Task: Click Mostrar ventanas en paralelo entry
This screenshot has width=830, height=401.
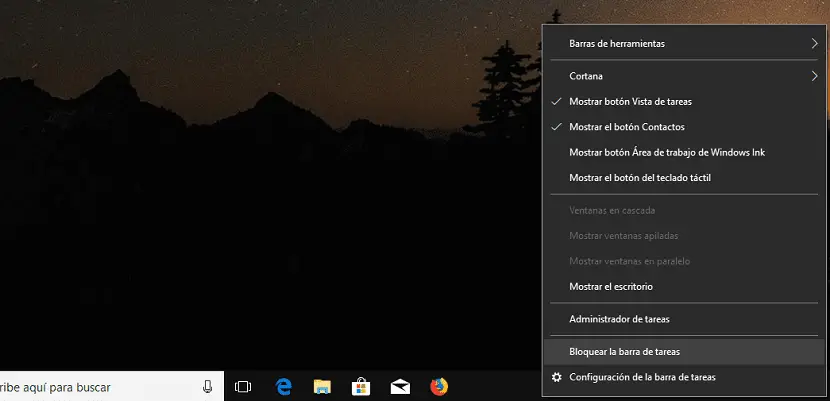Action: click(684, 261)
